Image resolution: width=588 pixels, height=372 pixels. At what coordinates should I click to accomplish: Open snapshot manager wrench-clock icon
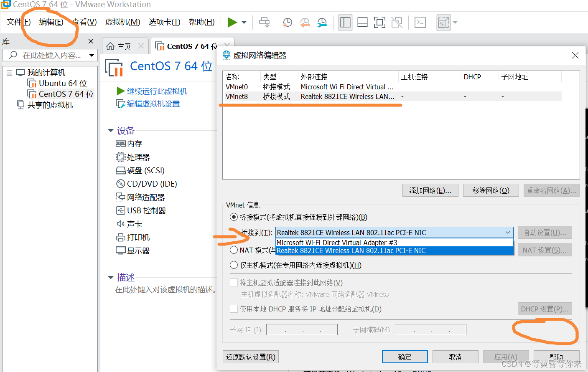[322, 23]
